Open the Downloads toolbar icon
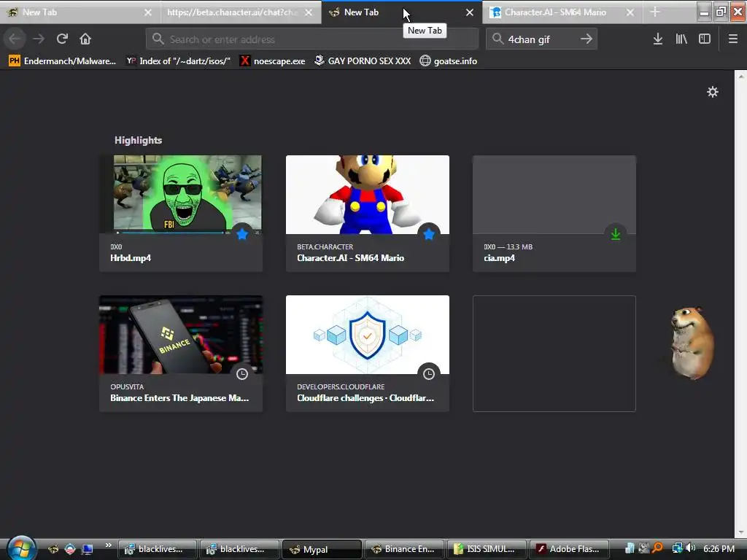Viewport: 747px width, 560px height. pyautogui.click(x=658, y=39)
